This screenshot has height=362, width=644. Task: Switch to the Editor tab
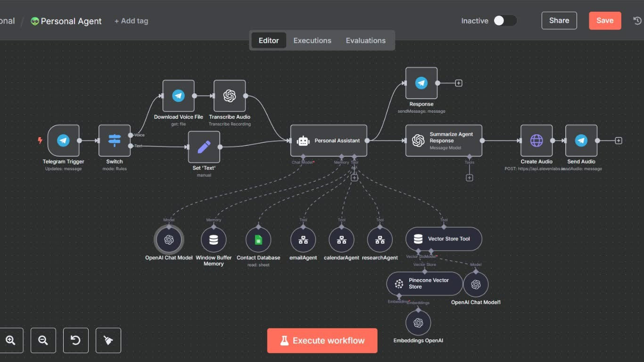pos(269,41)
